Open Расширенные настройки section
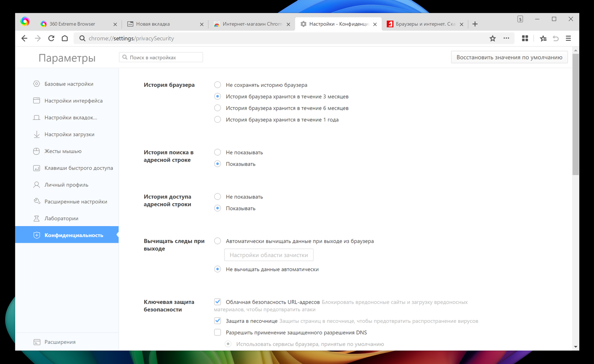 tap(67, 202)
